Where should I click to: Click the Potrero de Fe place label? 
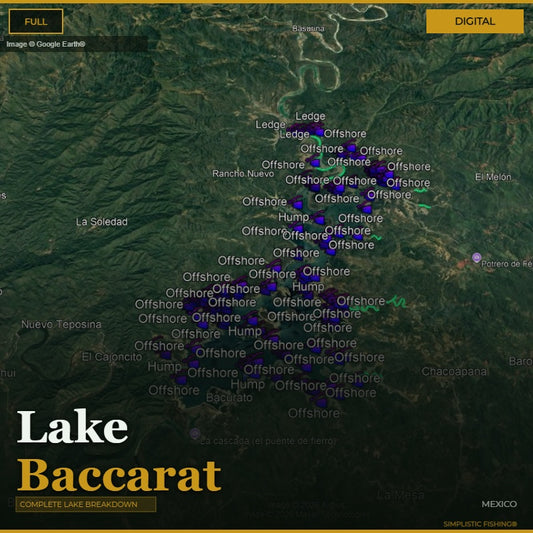click(507, 264)
